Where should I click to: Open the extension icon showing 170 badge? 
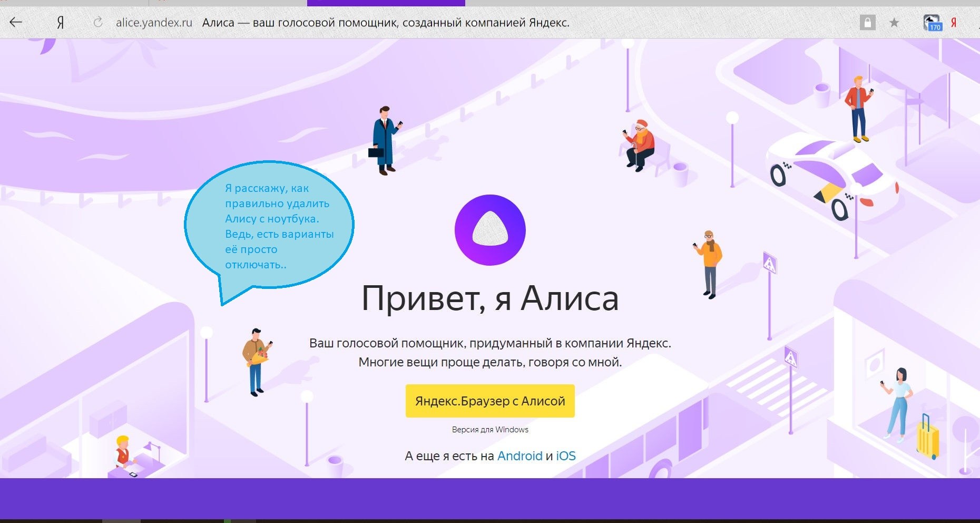click(933, 23)
